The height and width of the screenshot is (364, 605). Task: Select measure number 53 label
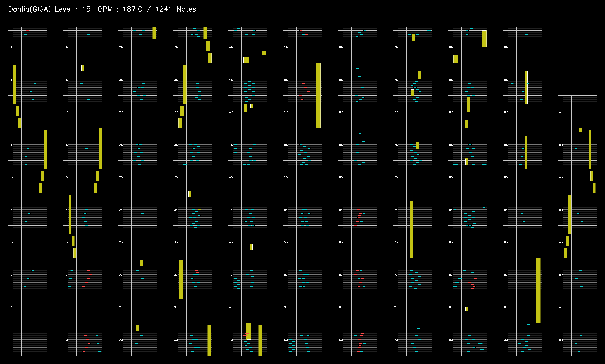click(x=286, y=242)
